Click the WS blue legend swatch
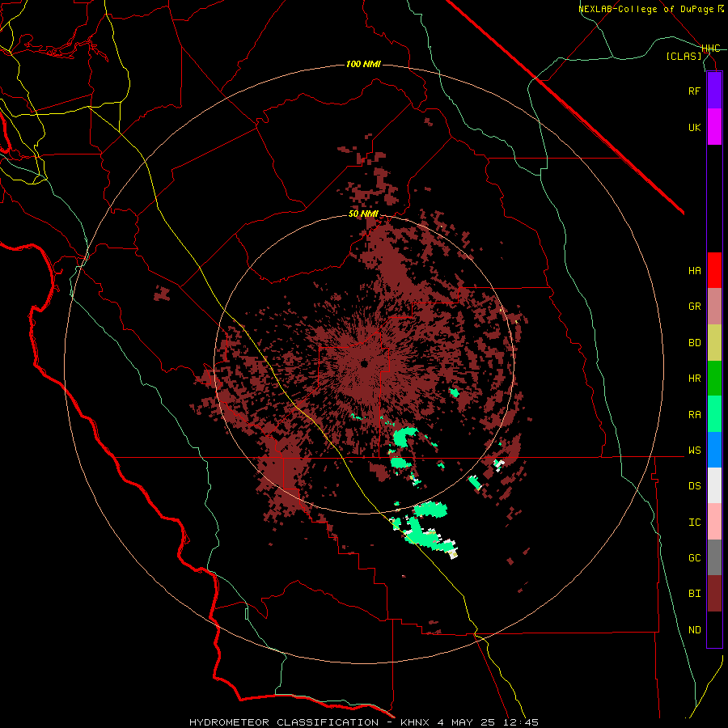 coord(714,450)
